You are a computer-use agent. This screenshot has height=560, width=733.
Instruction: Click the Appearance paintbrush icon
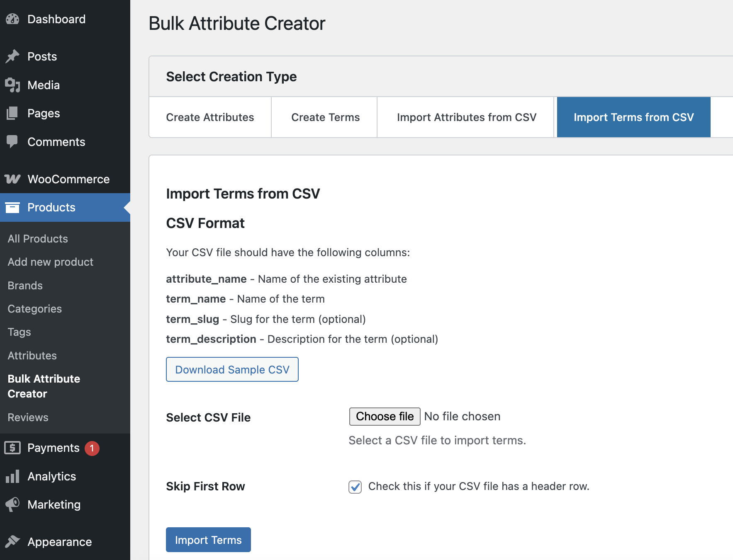pos(12,542)
